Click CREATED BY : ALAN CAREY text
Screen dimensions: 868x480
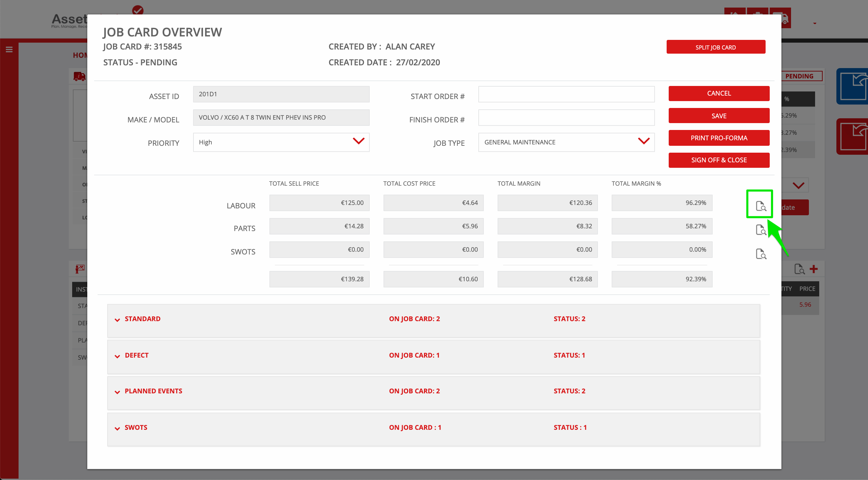click(x=382, y=46)
